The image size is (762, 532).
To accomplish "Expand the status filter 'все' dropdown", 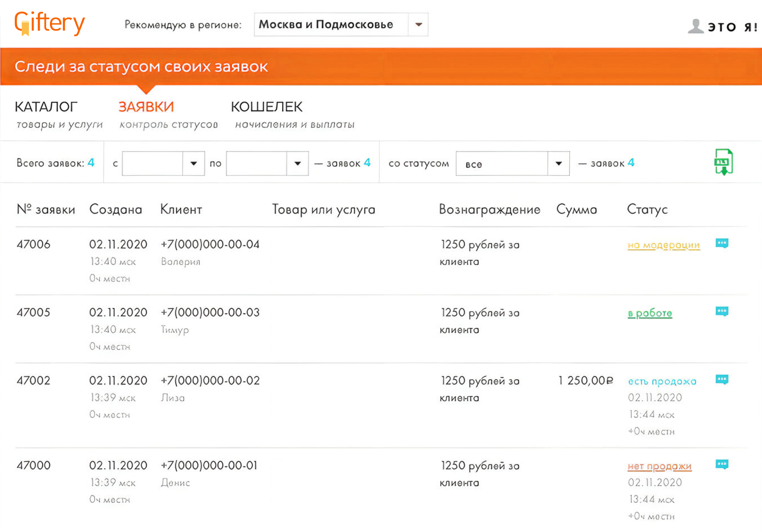I will click(559, 163).
